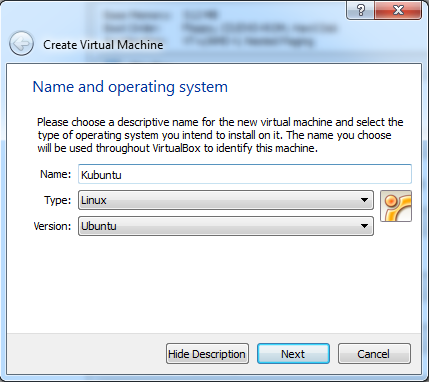Close the Create Virtual Machine dialog
The height and width of the screenshot is (382, 429).
coord(398,10)
